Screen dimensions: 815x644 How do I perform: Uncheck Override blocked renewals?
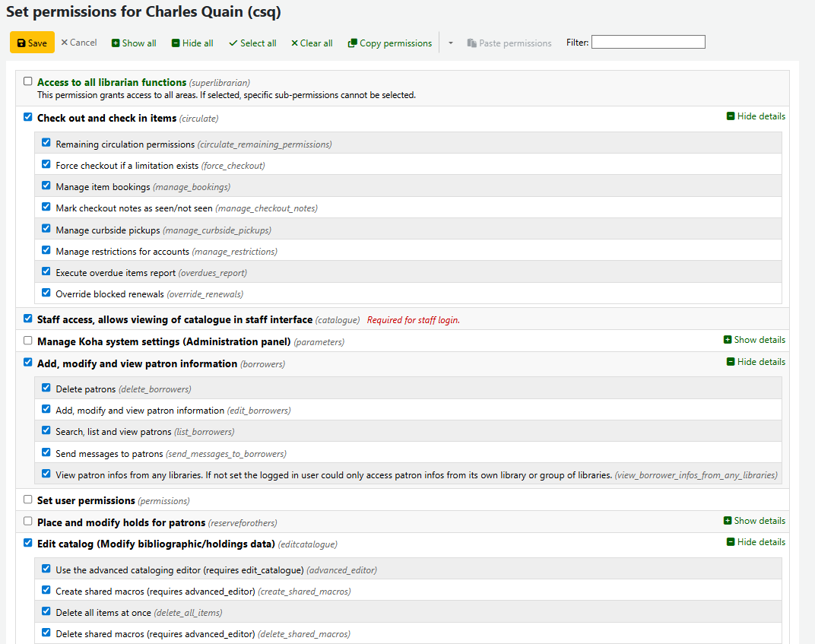coord(46,293)
